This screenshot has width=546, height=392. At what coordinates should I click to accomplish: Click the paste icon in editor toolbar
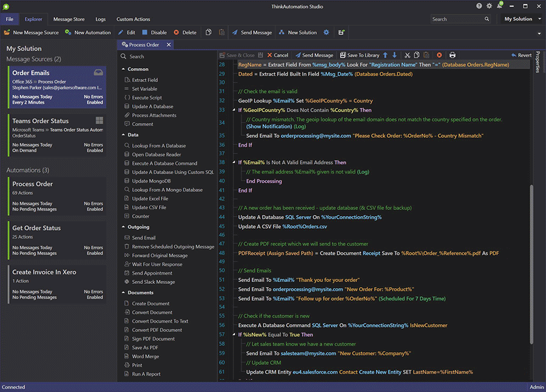click(426, 55)
